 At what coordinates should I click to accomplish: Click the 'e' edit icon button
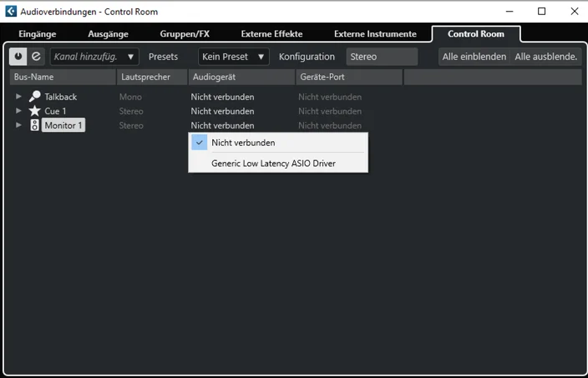[x=36, y=57]
